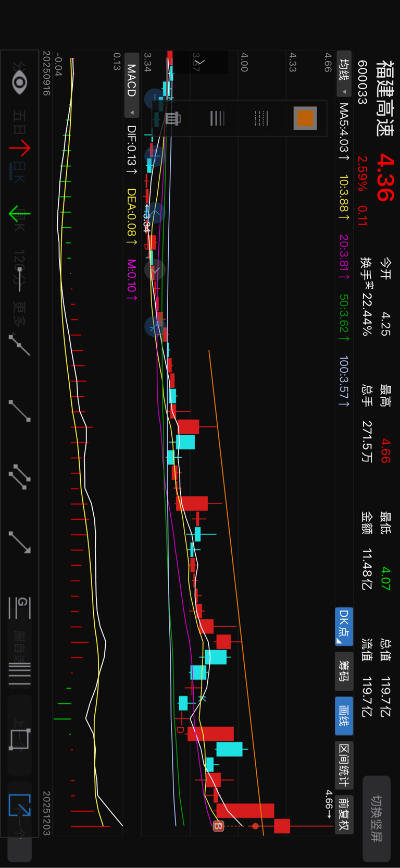Choose solid line thickness icon in popup

217,118
